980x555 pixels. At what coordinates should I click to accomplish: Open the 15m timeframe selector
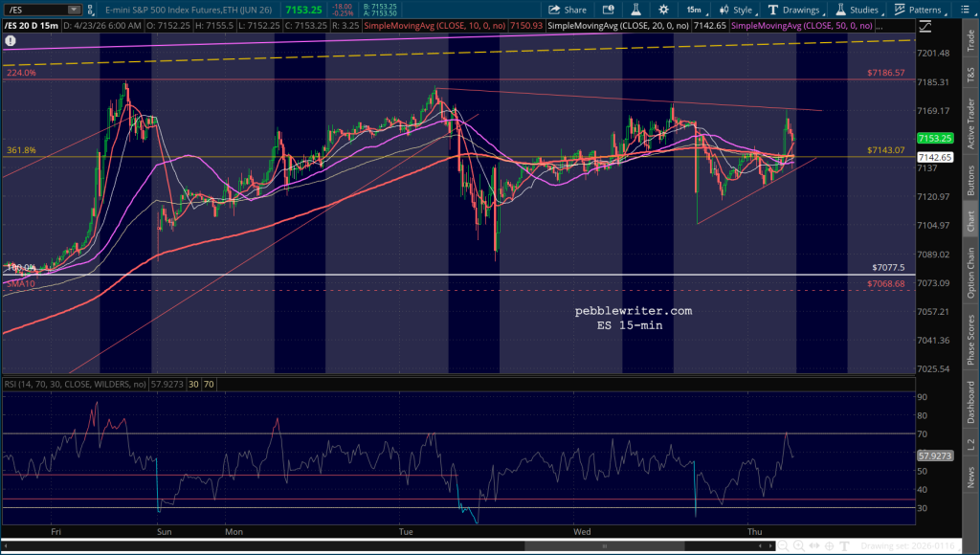692,10
